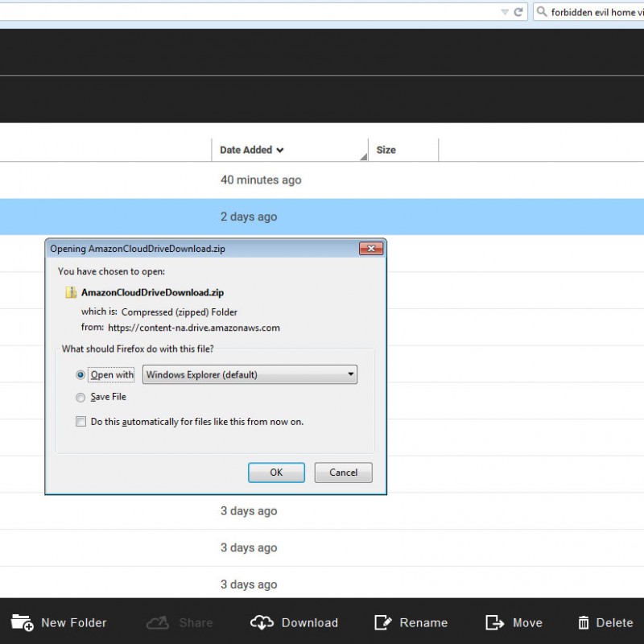Click the Rename pencil icon
Image resolution: width=644 pixels, height=644 pixels.
click(x=384, y=622)
